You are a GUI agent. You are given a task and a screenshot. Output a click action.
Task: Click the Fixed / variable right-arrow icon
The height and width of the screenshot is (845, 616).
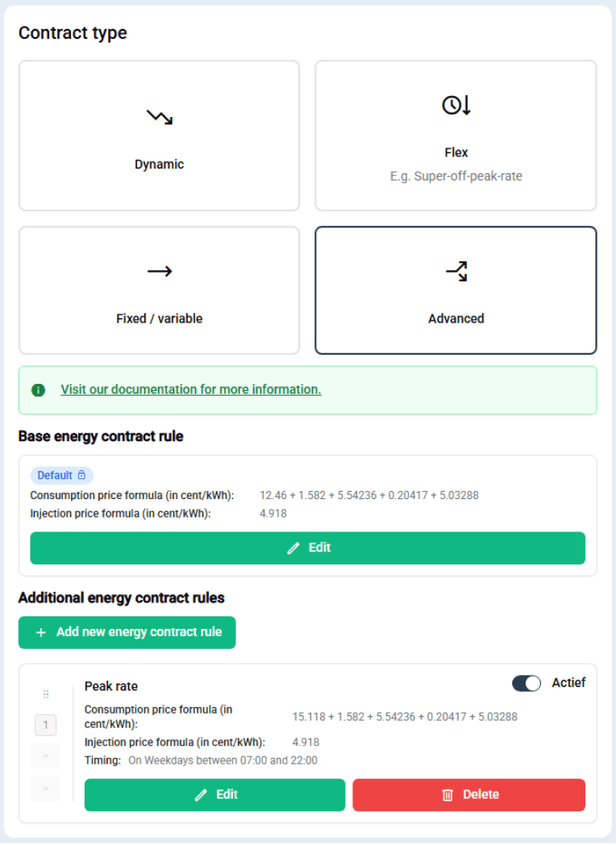coord(159,271)
